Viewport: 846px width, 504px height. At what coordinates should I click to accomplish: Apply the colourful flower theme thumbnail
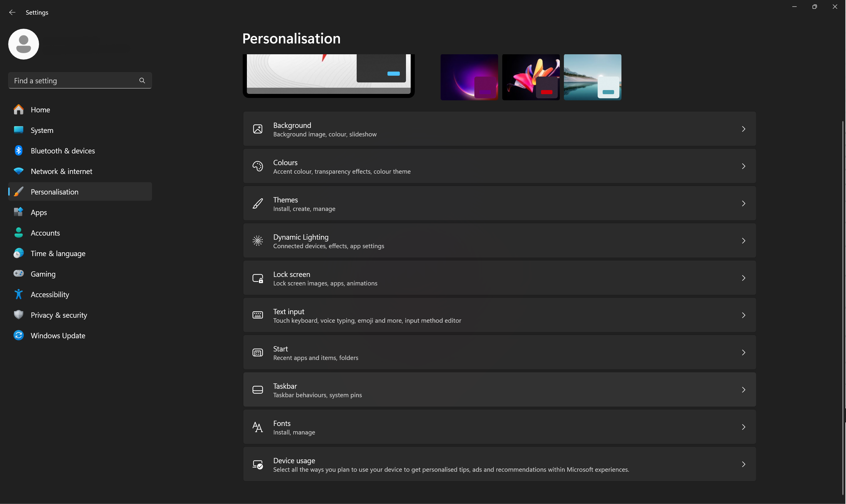(x=531, y=77)
